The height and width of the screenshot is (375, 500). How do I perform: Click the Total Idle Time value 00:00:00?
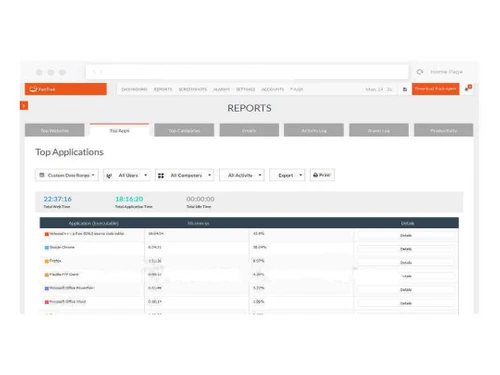pyautogui.click(x=200, y=199)
